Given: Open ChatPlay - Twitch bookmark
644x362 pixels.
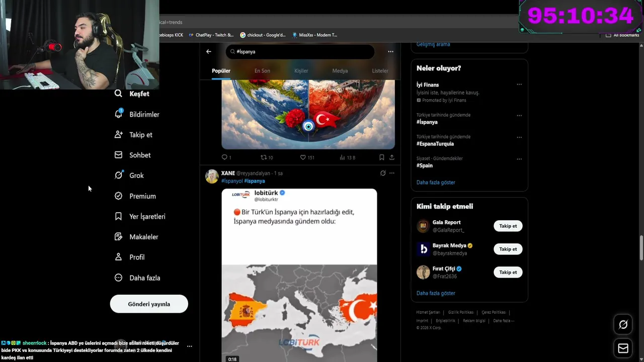Looking at the screenshot, I should pos(211,35).
